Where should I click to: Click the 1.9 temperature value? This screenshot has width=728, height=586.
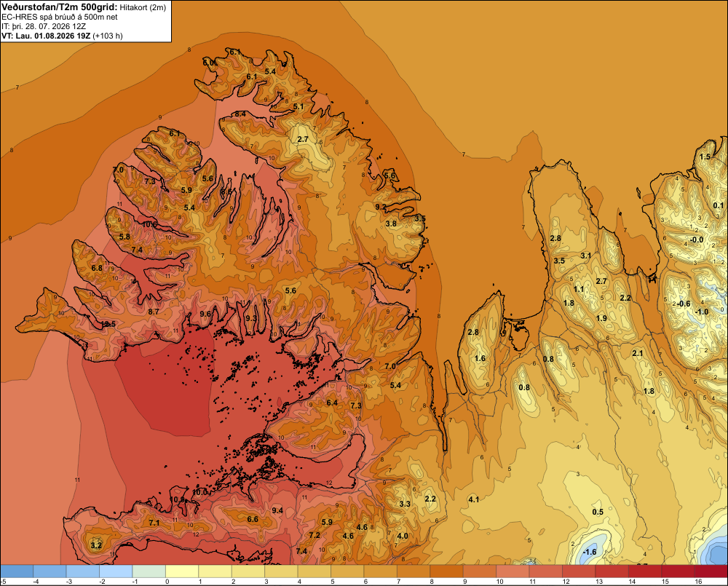[x=601, y=318]
